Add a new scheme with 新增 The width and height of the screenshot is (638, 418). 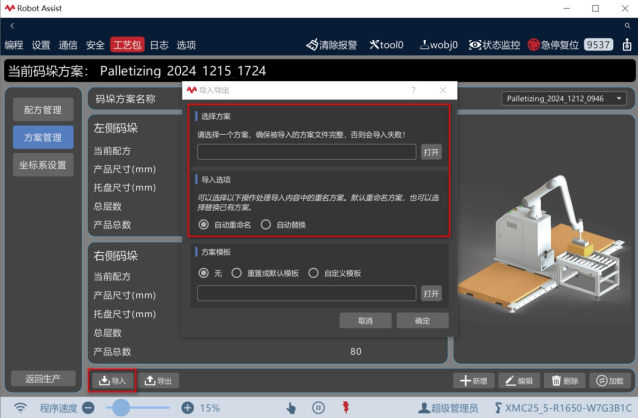click(x=474, y=381)
